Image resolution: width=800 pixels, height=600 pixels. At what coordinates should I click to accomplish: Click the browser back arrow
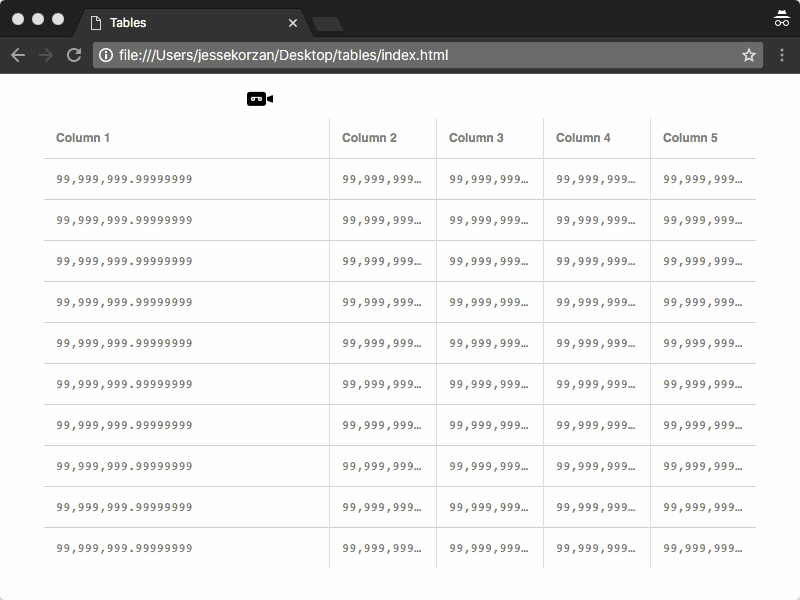(18, 55)
